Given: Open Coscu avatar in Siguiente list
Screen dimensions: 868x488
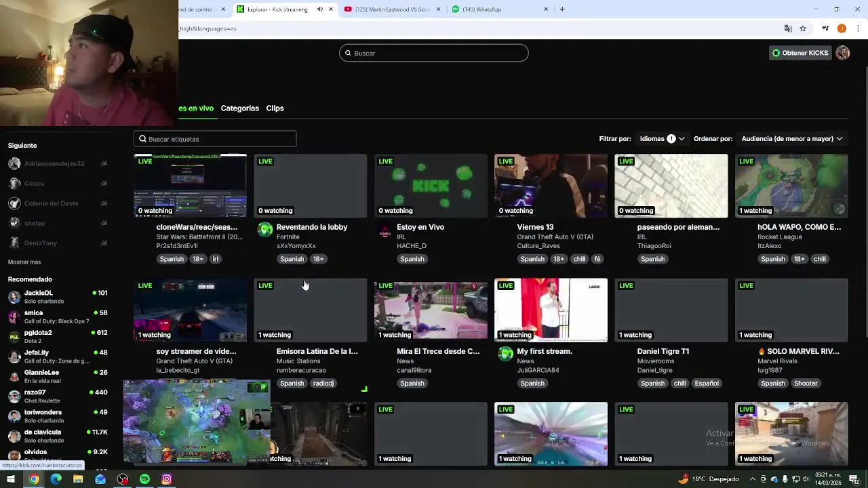Looking at the screenshot, I should (x=14, y=183).
